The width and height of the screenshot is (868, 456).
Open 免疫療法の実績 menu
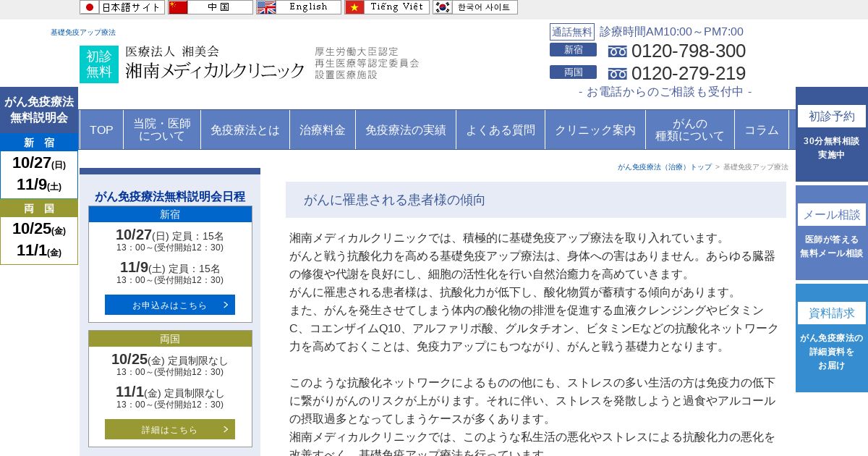(x=406, y=130)
